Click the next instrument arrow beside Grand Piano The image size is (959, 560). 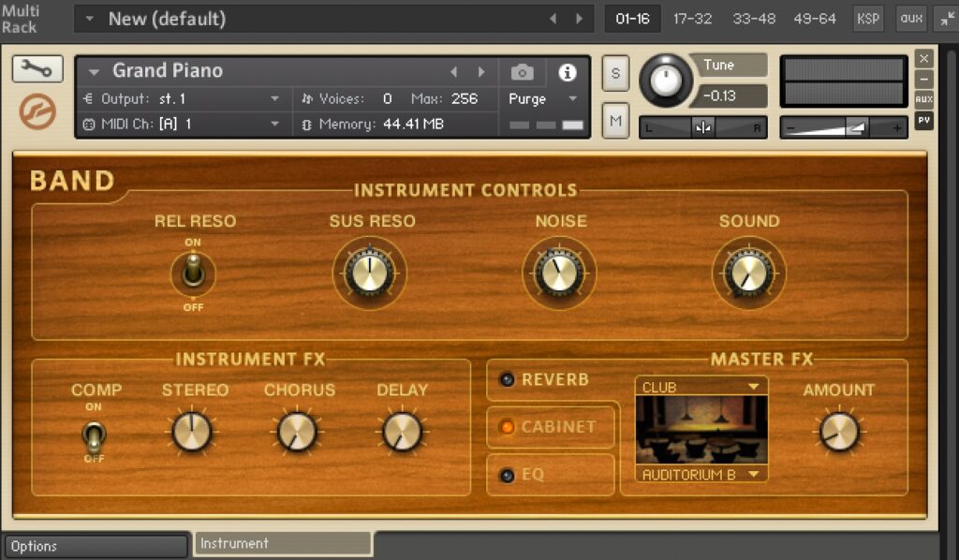pos(481,72)
